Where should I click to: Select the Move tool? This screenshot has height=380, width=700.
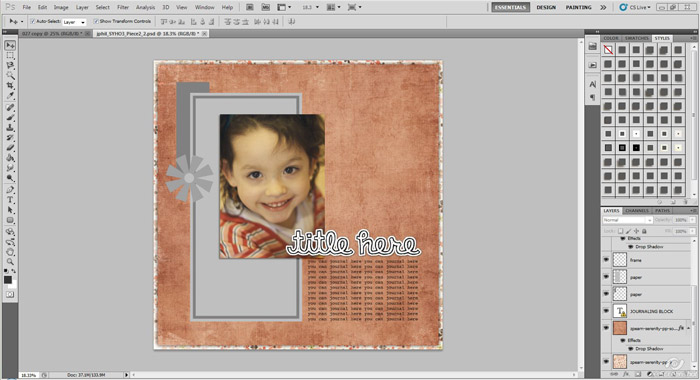10,45
